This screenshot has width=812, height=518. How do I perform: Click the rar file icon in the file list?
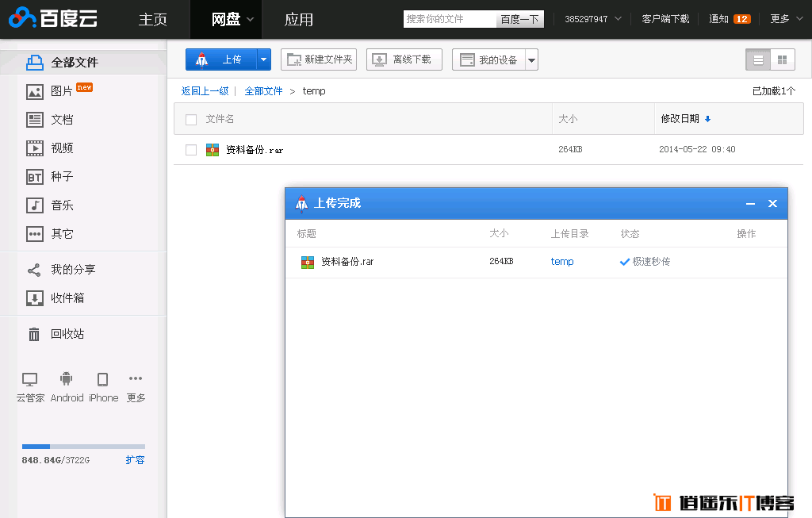coord(213,150)
